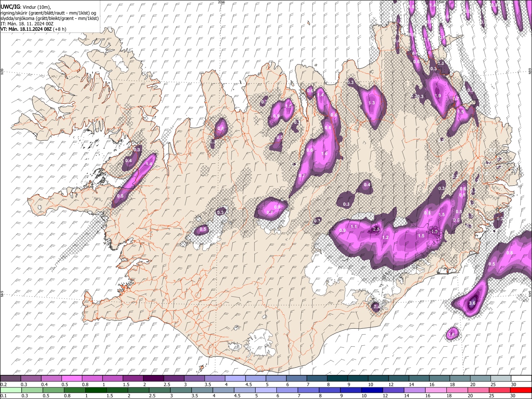Click the '1.3' precipitation value on the map
Image resolution: width=532 pixels, height=399 pixels.
[372, 103]
